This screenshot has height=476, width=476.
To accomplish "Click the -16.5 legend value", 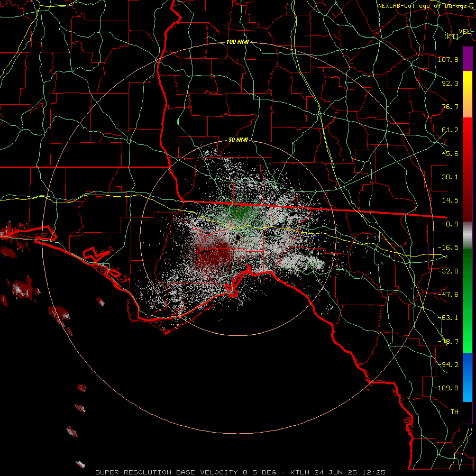I will click(x=448, y=248).
